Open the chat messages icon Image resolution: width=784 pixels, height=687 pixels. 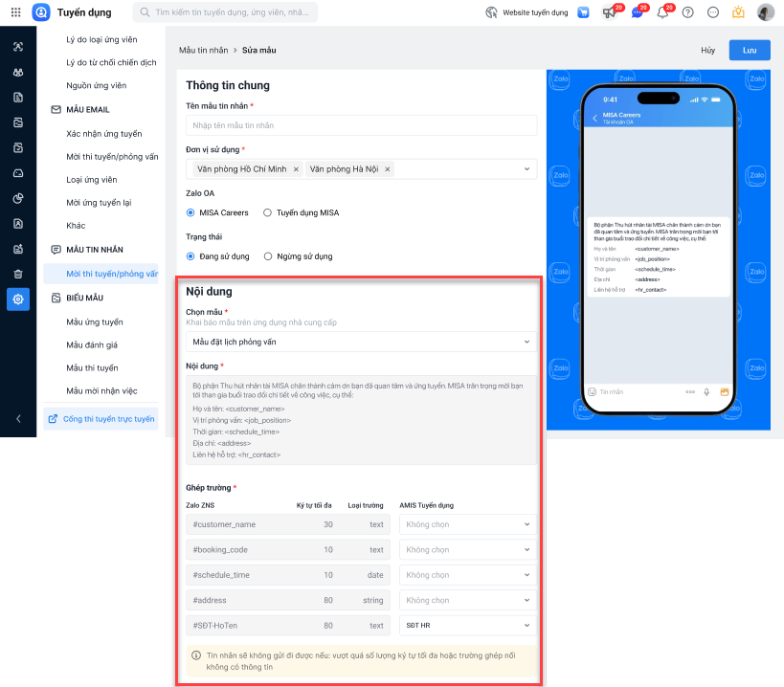pyautogui.click(x=637, y=12)
